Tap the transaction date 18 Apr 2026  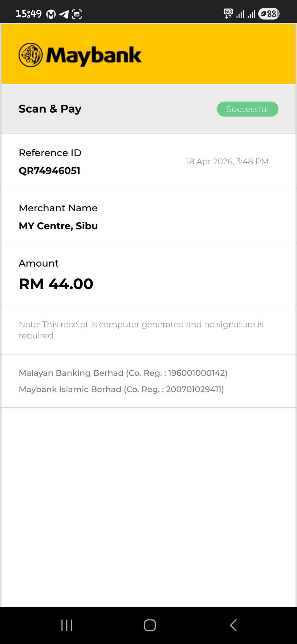pos(227,162)
